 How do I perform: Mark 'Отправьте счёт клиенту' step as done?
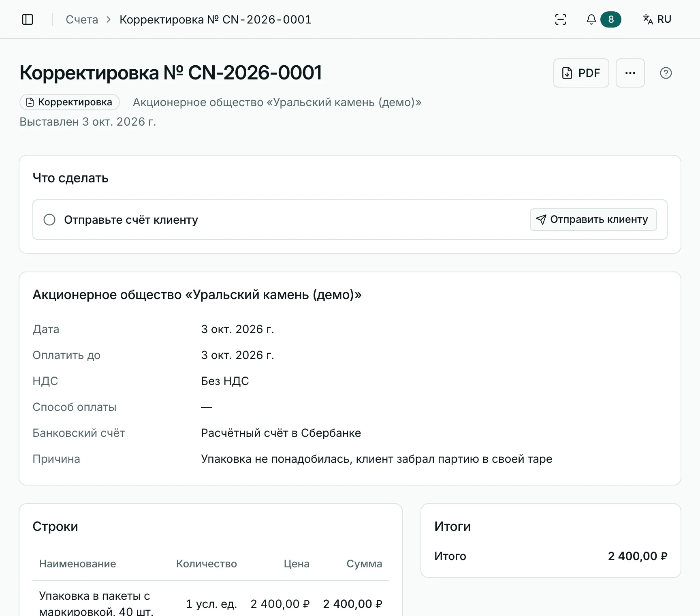(49, 220)
